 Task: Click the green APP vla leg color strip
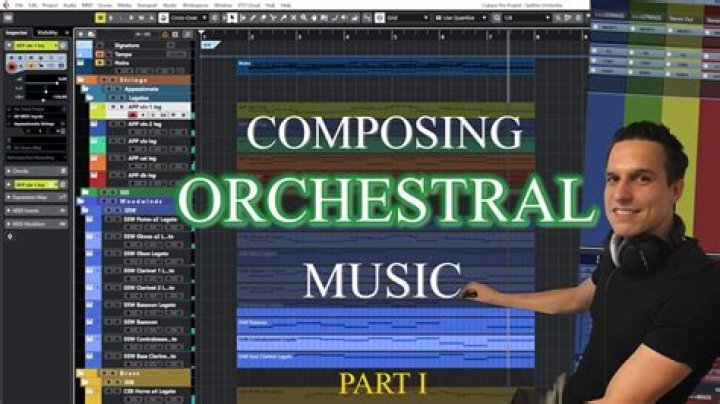[x=98, y=146]
